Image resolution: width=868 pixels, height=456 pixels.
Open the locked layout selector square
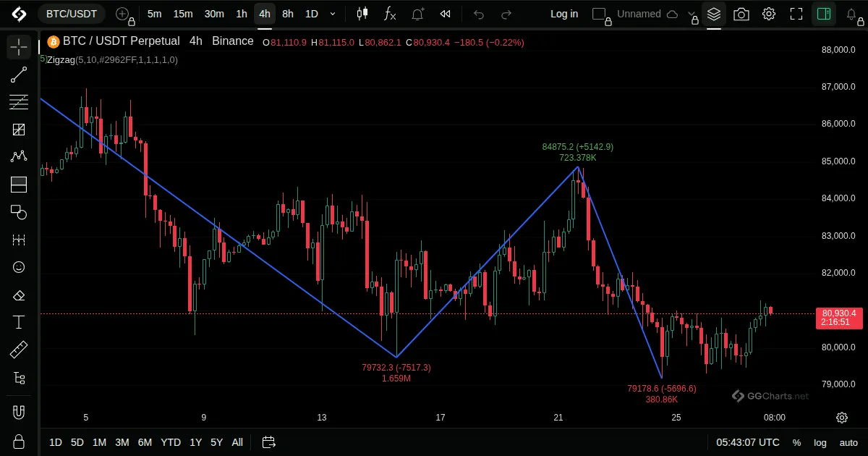point(600,14)
